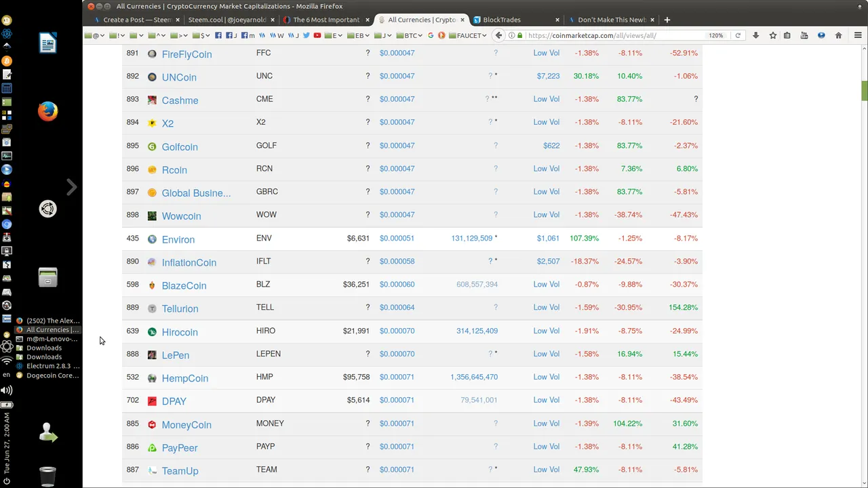Open the PayPeer currency link
The image size is (868, 488).
click(x=180, y=447)
